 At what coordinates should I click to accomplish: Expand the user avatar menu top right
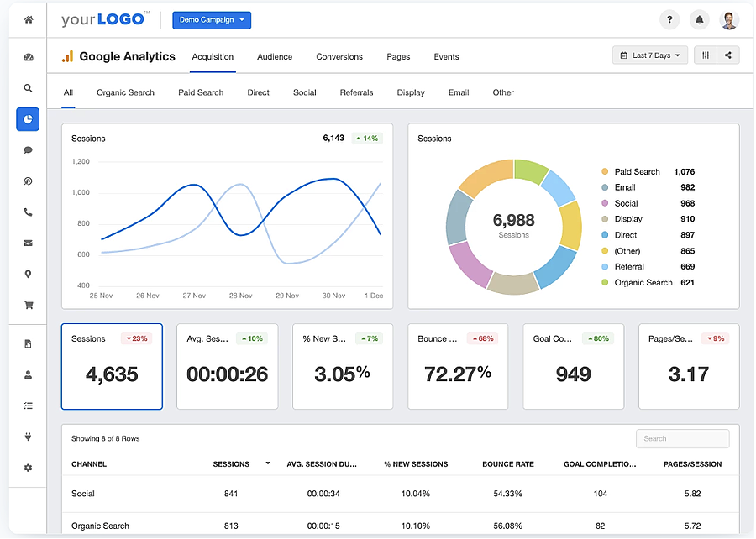pos(729,18)
